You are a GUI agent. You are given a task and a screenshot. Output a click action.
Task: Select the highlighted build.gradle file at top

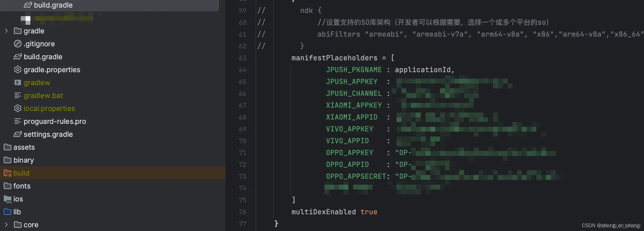[x=109, y=5]
